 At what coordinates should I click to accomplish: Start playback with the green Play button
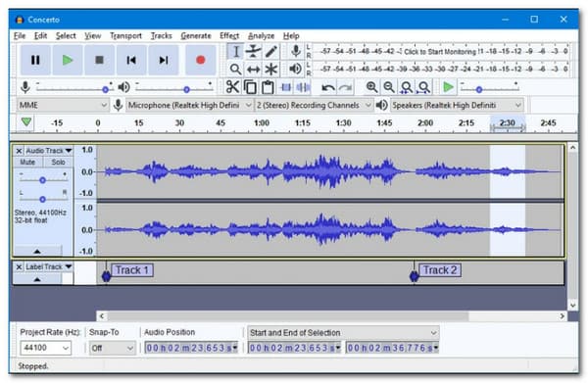click(68, 60)
